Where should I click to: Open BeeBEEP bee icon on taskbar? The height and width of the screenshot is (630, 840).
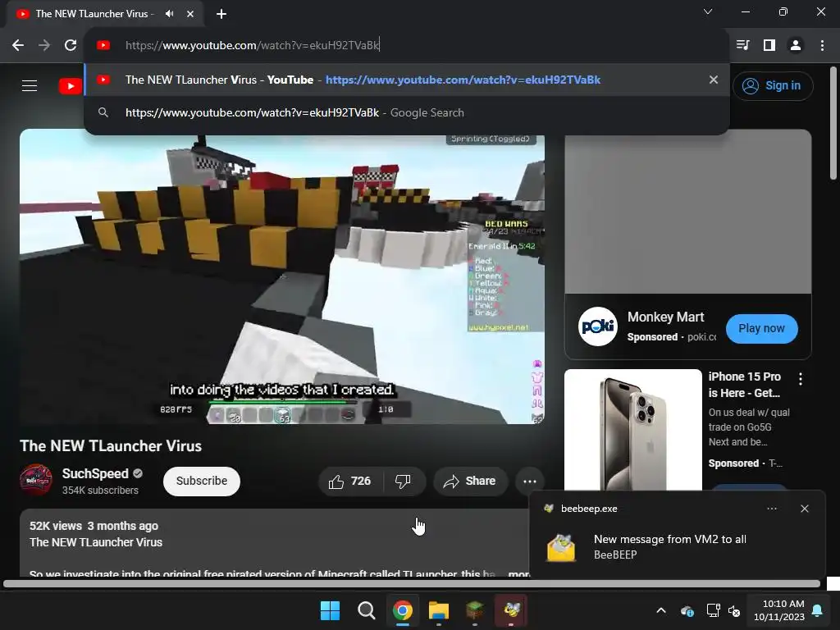[x=511, y=610]
